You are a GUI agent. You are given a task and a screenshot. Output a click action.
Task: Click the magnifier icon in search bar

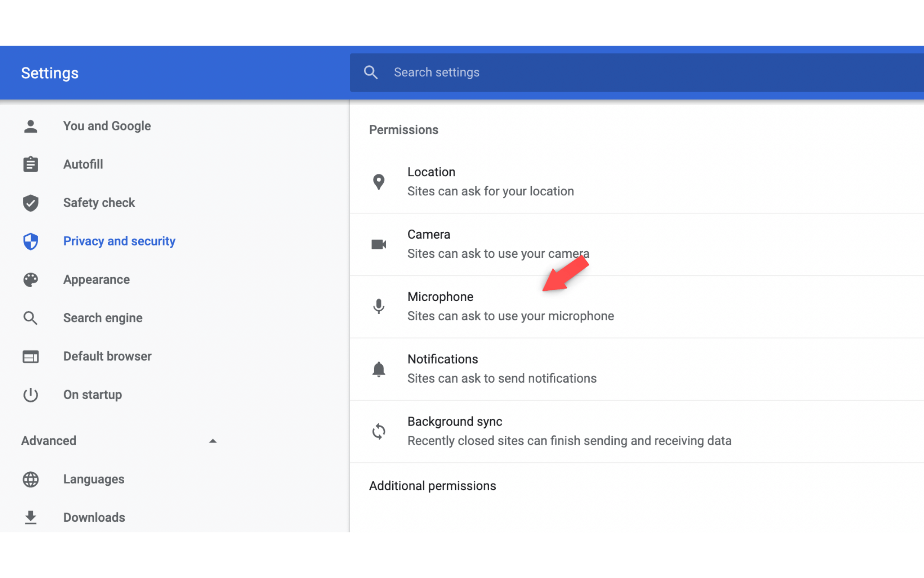[x=371, y=72]
